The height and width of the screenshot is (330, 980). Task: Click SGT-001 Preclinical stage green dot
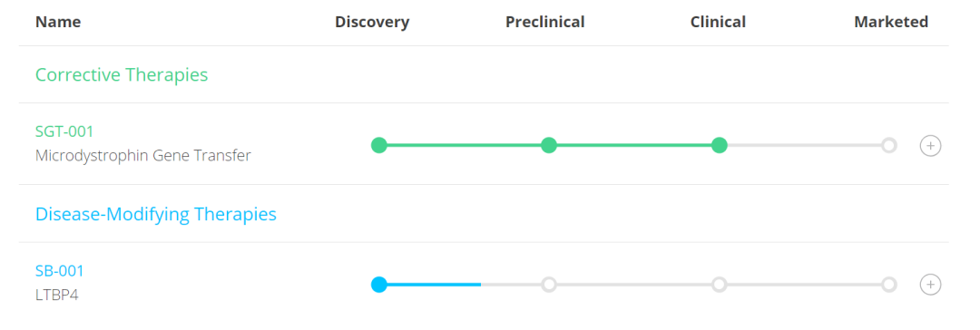click(549, 146)
